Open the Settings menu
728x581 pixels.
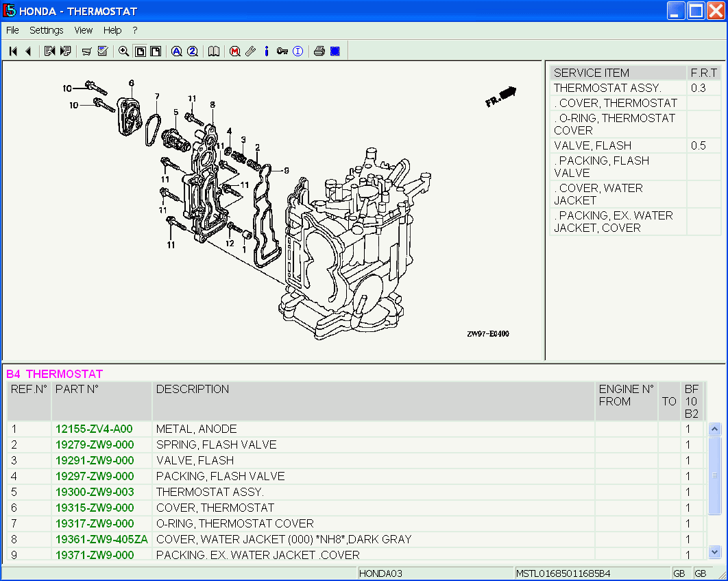pos(47,30)
